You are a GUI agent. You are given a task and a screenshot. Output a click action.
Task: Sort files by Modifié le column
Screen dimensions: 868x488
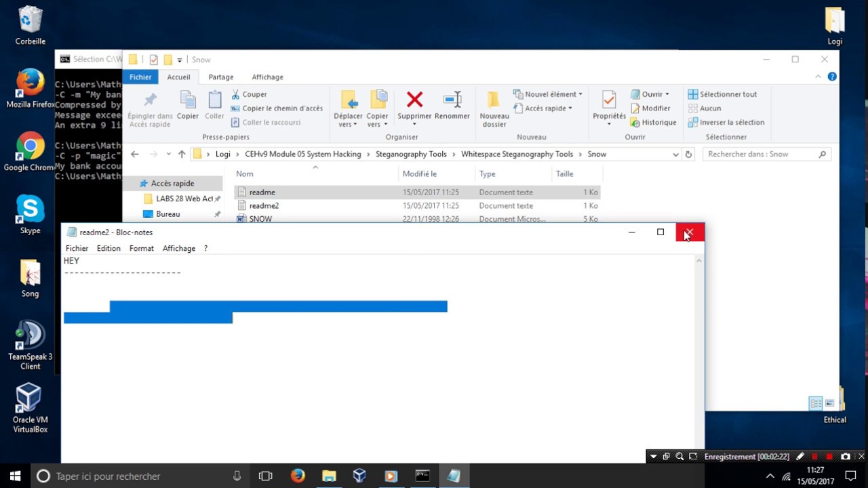pyautogui.click(x=420, y=174)
